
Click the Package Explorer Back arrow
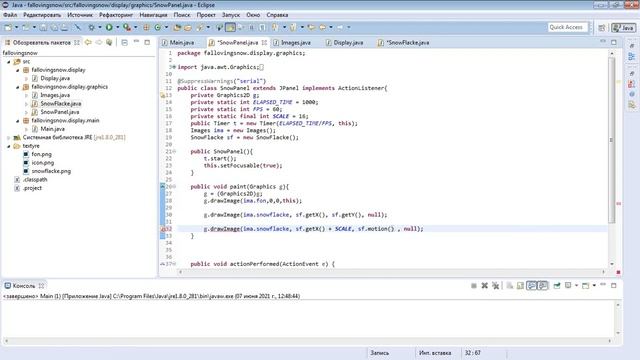point(88,42)
